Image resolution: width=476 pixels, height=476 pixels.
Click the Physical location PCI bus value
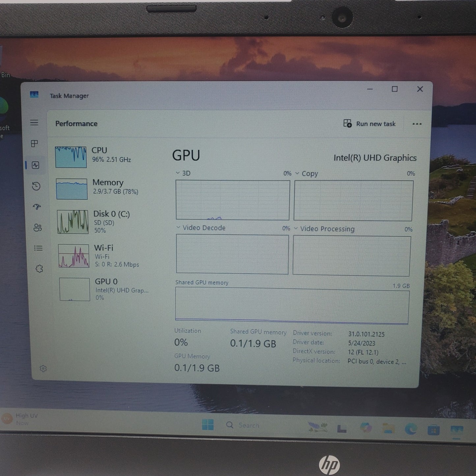(377, 361)
